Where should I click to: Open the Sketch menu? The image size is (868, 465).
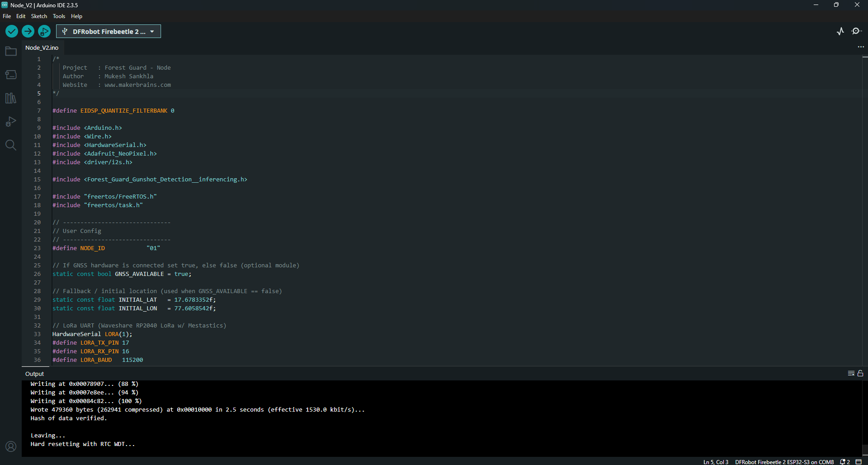point(39,16)
